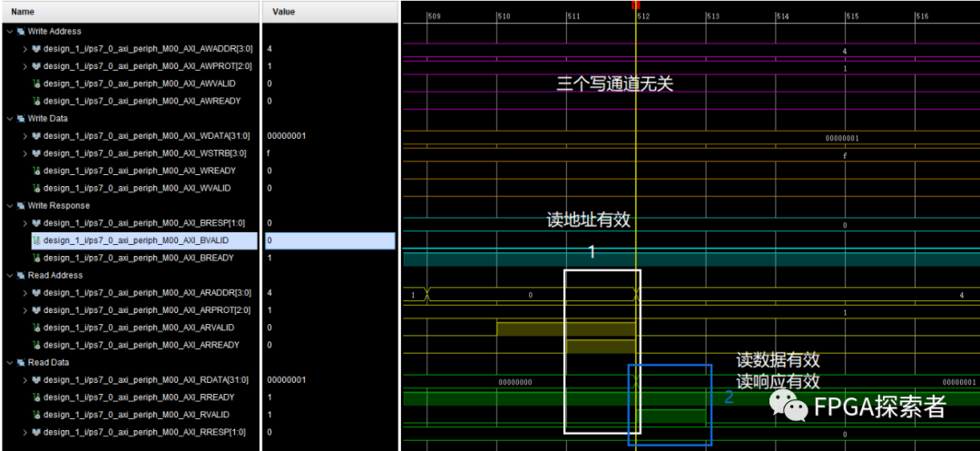Viewport: 980px width, 451px height.
Task: Click the WDATA[31:0] bus icon
Action: [37, 136]
